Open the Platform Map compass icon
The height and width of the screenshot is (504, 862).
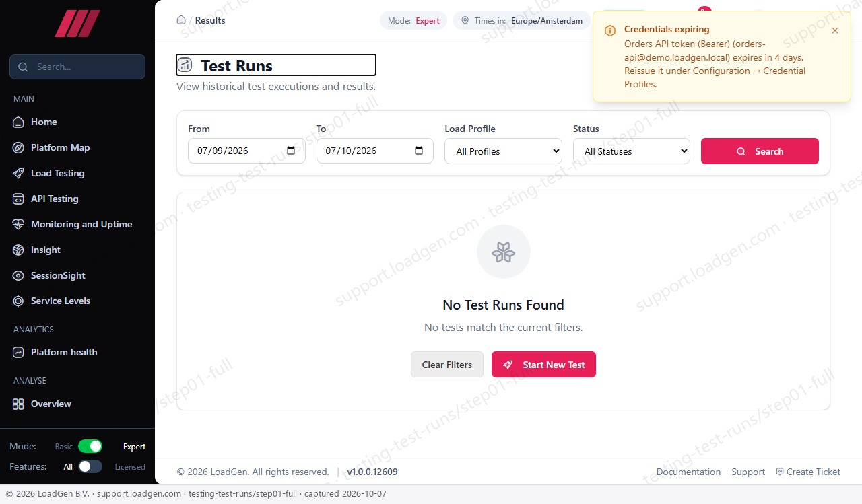click(x=18, y=147)
